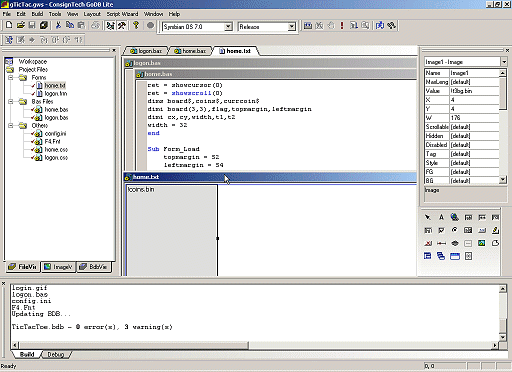Select home.bas in Bas Files folder
This screenshot has height=372, width=512.
click(x=56, y=110)
